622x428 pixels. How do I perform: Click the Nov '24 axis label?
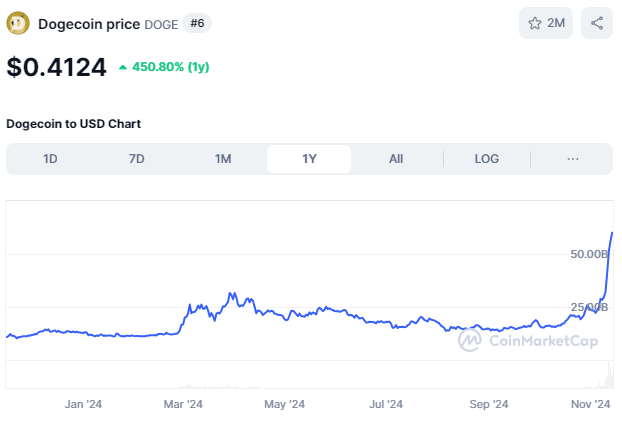point(590,404)
